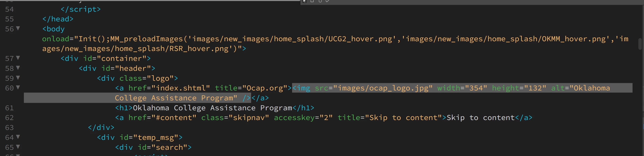Click the h1 Oklahoma College Assistance Program text
Screen dimensions: 644x156
tap(212, 108)
